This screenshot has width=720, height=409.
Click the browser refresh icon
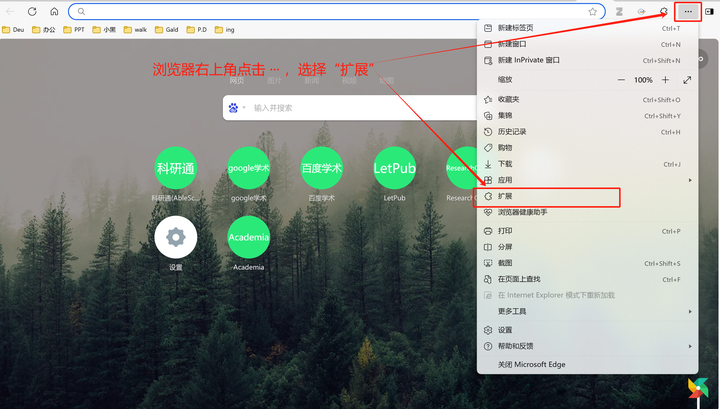[x=32, y=11]
